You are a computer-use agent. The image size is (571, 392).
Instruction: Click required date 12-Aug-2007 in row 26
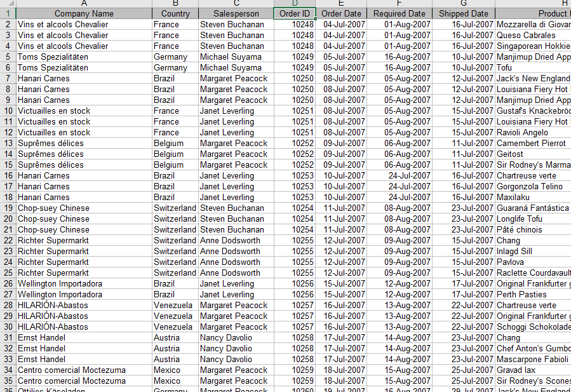pos(400,284)
